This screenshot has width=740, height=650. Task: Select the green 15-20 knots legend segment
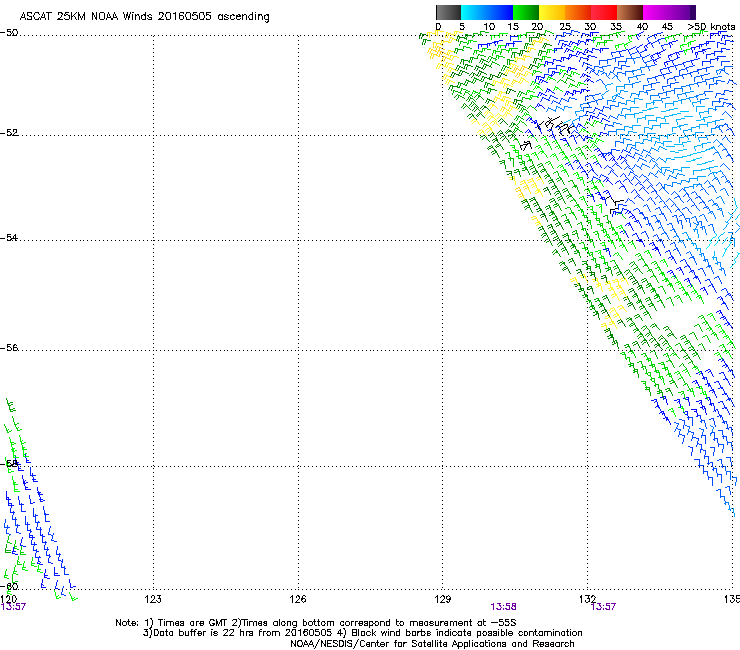(526, 12)
